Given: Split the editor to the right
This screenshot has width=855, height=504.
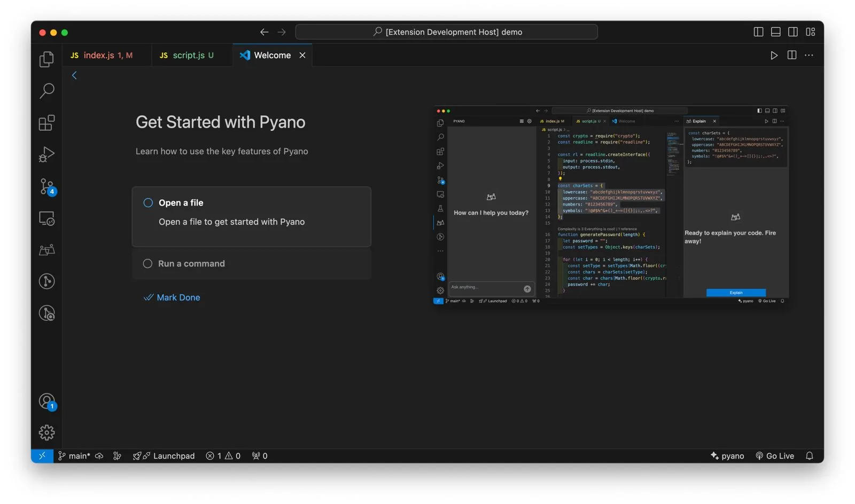Looking at the screenshot, I should click(792, 55).
